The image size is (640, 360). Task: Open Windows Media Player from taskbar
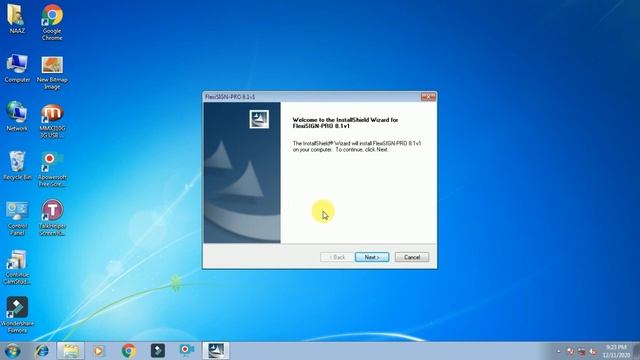[x=99, y=351]
